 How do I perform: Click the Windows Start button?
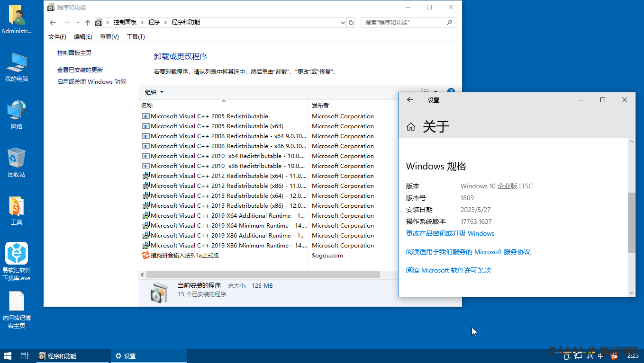[x=8, y=356]
